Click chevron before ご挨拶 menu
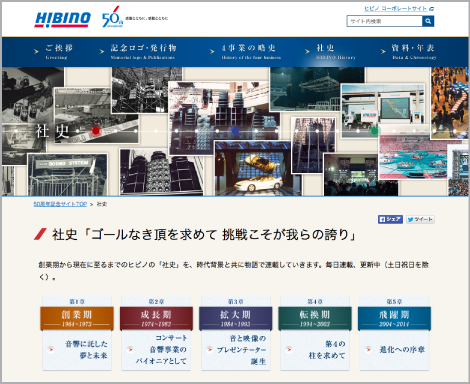This screenshot has width=470, height=384. pyautogui.click(x=36, y=51)
